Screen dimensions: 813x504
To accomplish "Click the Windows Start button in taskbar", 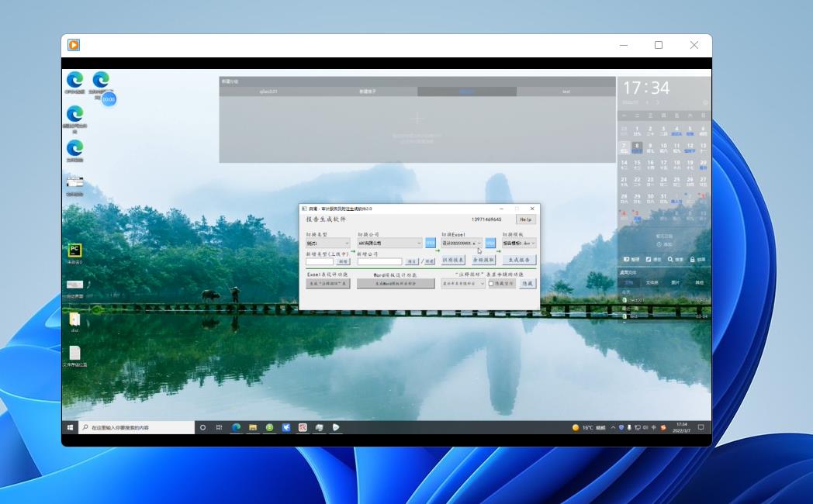I will click(70, 427).
